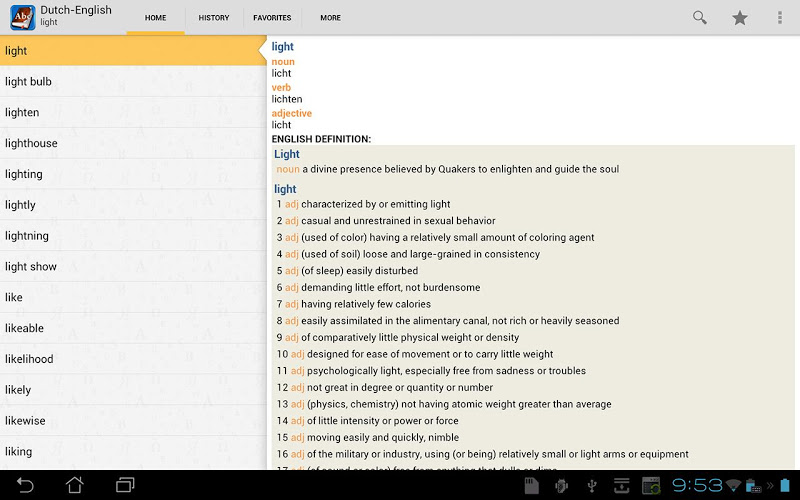Tap the clock showing 9:53

coord(697,485)
